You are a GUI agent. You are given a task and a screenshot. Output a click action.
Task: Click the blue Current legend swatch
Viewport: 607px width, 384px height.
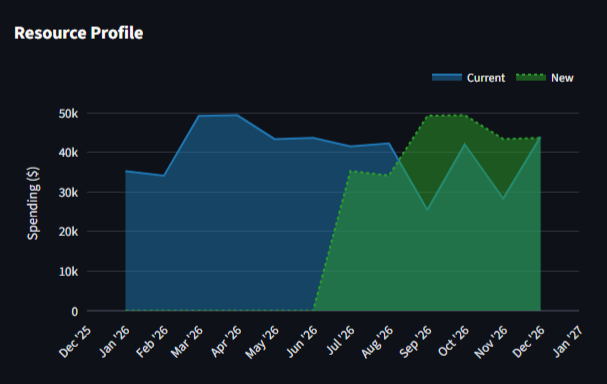(x=447, y=77)
